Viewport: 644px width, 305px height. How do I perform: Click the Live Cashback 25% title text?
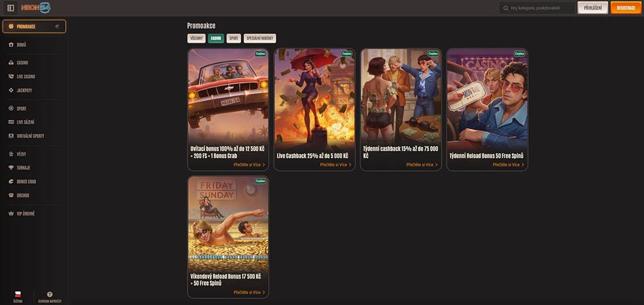point(312,156)
